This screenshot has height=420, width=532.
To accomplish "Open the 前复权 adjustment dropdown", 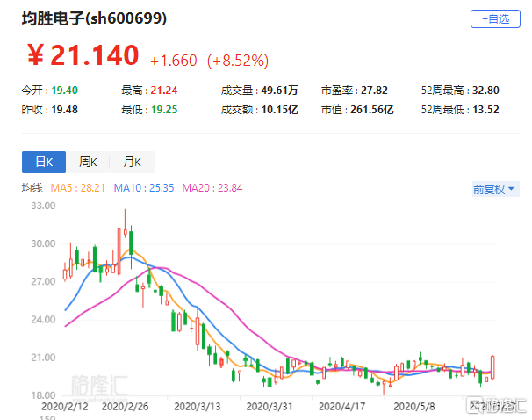I will click(x=495, y=189).
